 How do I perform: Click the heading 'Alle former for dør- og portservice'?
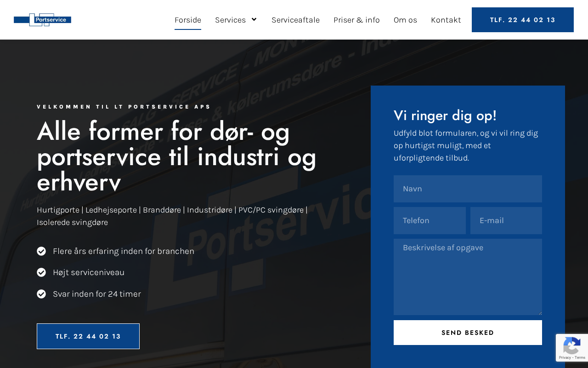click(177, 156)
